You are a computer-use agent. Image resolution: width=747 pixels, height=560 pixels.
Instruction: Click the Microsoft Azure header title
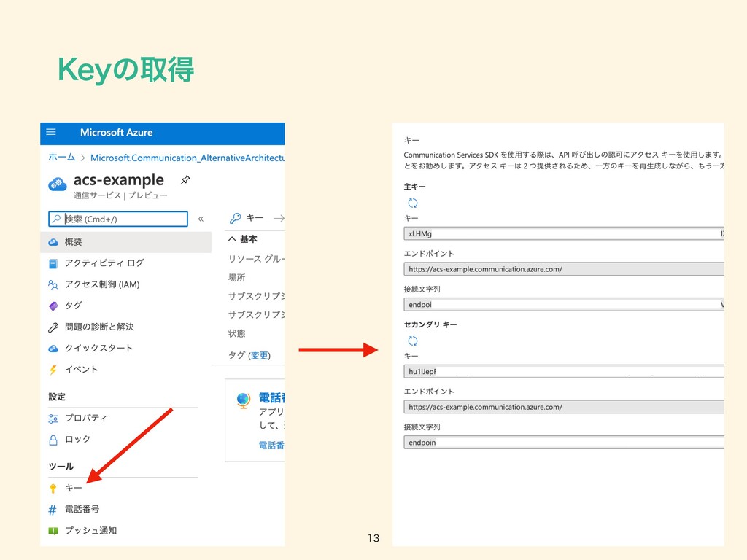[x=116, y=133]
